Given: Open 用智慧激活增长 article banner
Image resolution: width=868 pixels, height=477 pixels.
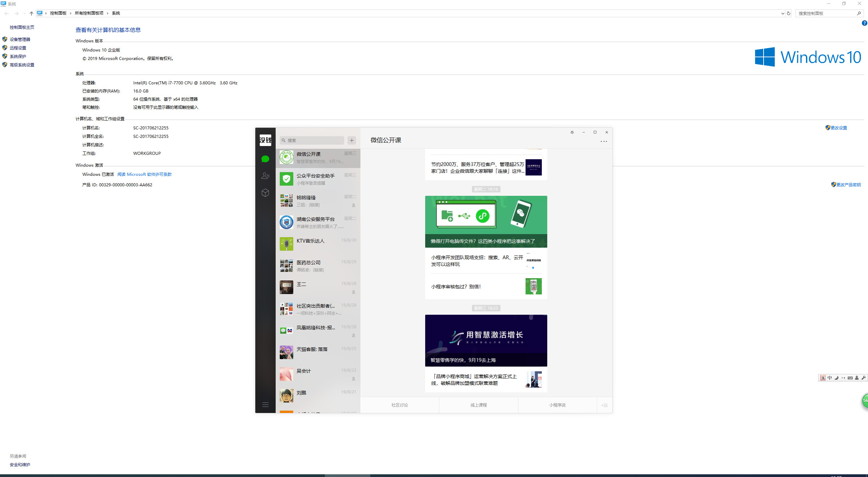Looking at the screenshot, I should (x=486, y=340).
